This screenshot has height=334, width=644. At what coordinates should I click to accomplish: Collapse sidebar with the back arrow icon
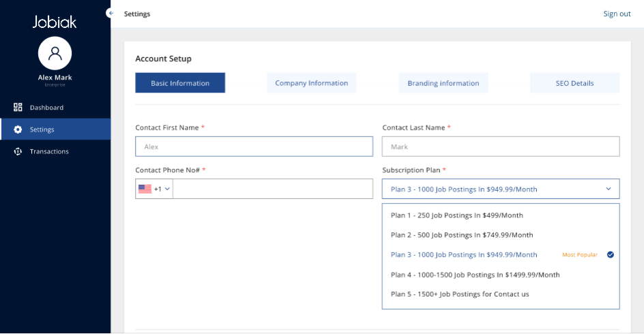pyautogui.click(x=111, y=13)
